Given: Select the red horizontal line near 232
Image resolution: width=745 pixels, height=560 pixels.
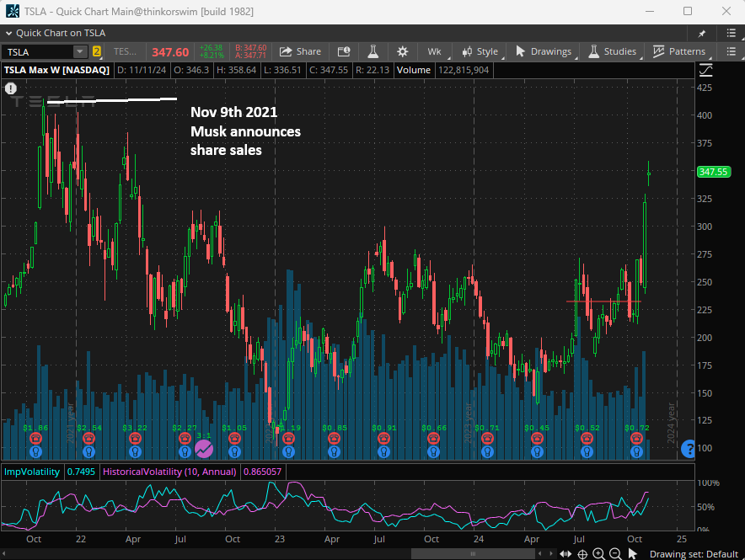Looking at the screenshot, I should [x=604, y=301].
